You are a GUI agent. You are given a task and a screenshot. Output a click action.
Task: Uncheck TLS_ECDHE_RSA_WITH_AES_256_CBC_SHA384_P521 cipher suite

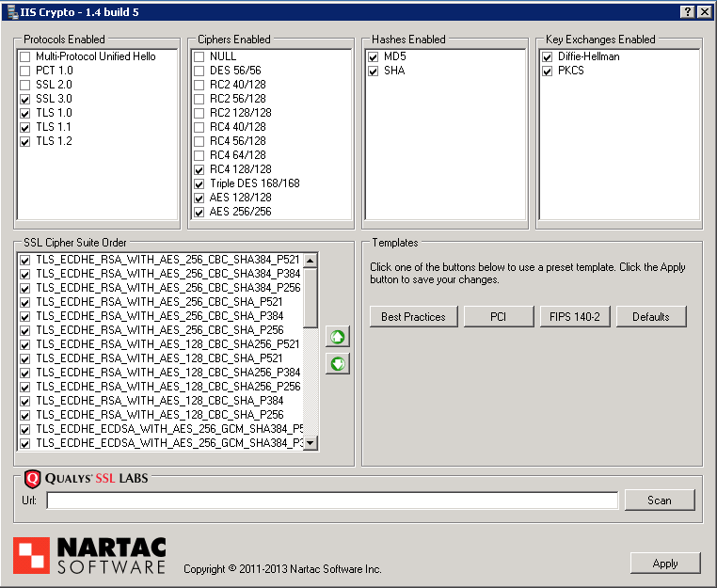tap(25, 260)
